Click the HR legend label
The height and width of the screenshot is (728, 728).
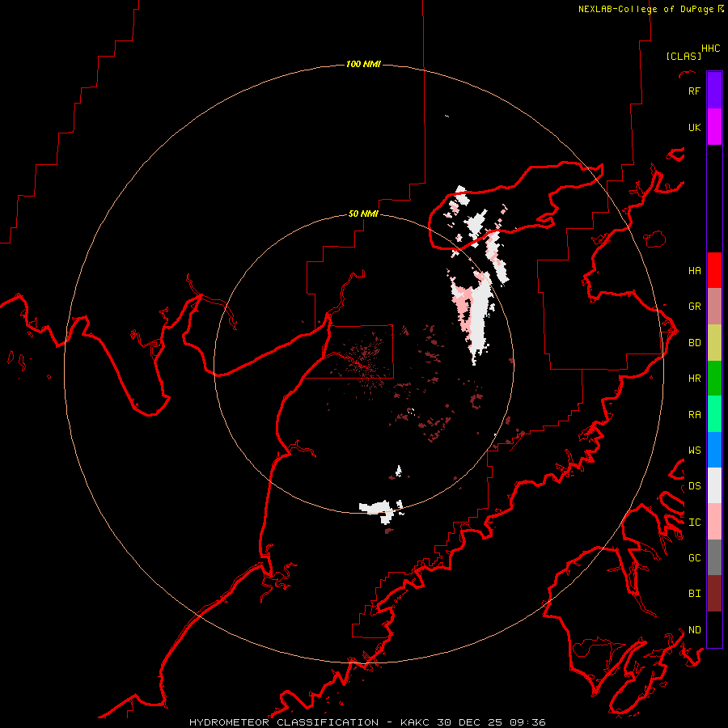(x=694, y=378)
